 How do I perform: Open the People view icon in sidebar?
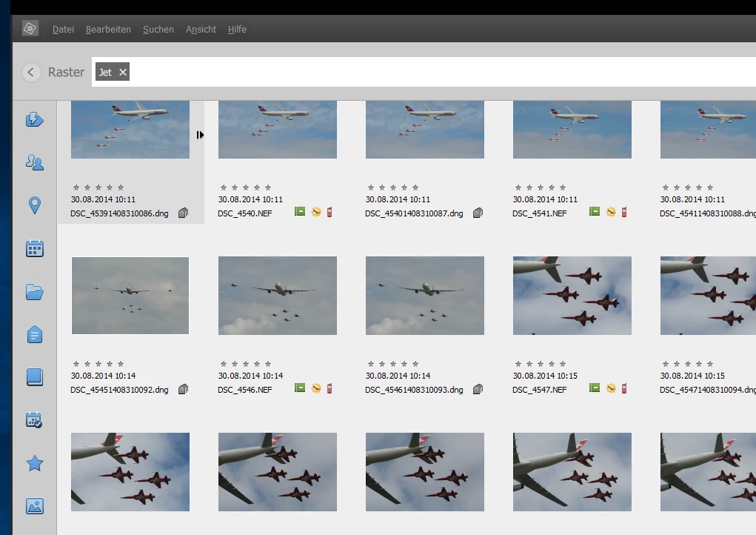(x=35, y=162)
